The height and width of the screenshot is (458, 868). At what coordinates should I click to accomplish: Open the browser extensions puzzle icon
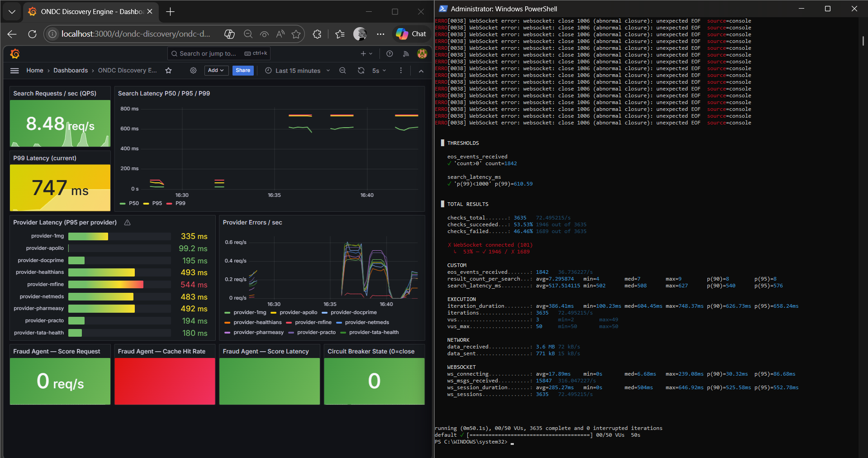pyautogui.click(x=317, y=34)
